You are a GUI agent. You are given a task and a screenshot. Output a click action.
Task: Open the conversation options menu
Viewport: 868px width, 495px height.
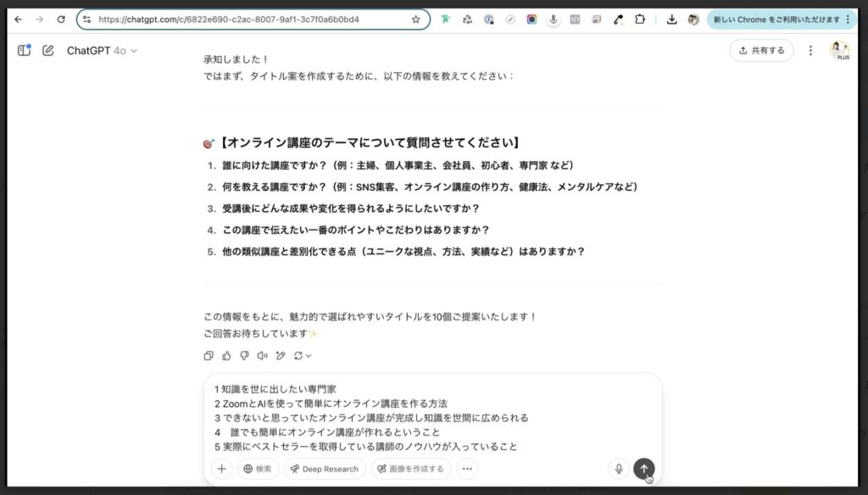(810, 51)
